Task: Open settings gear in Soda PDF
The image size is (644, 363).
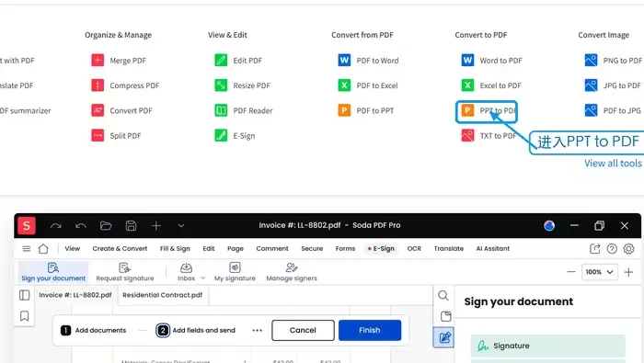Action: click(x=628, y=248)
